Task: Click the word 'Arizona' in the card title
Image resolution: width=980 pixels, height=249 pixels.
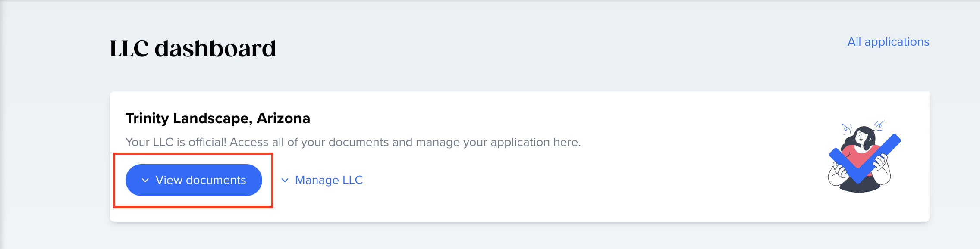Action: point(283,118)
